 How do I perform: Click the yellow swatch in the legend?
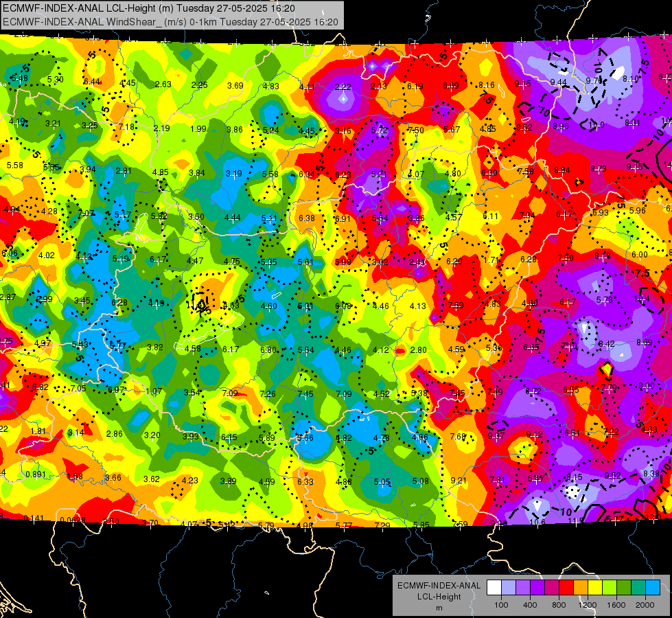pos(595,588)
